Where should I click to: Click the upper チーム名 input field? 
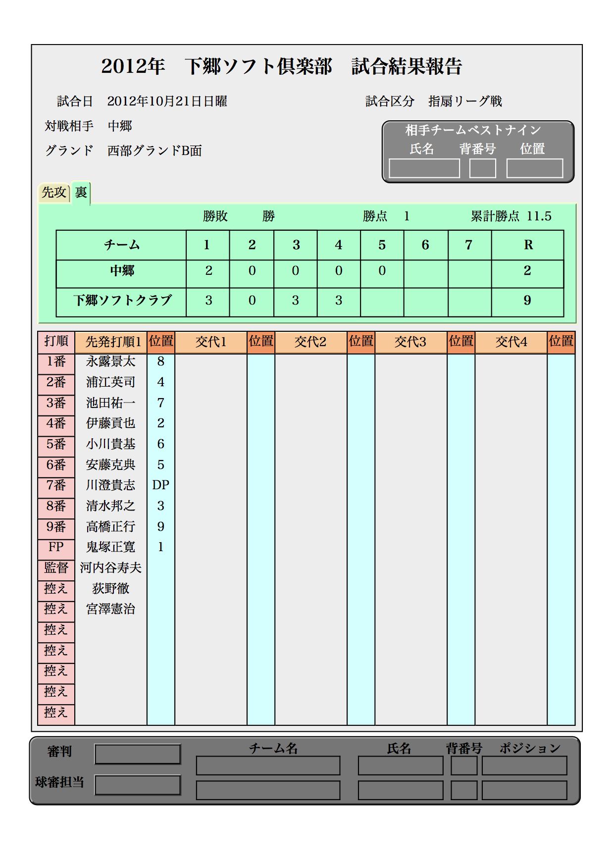tap(268, 766)
